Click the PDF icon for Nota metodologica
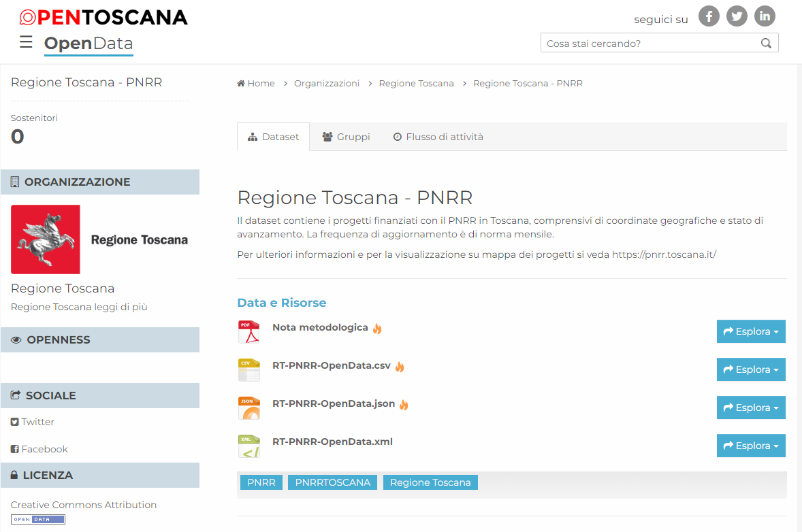The width and height of the screenshot is (802, 532). tap(249, 332)
